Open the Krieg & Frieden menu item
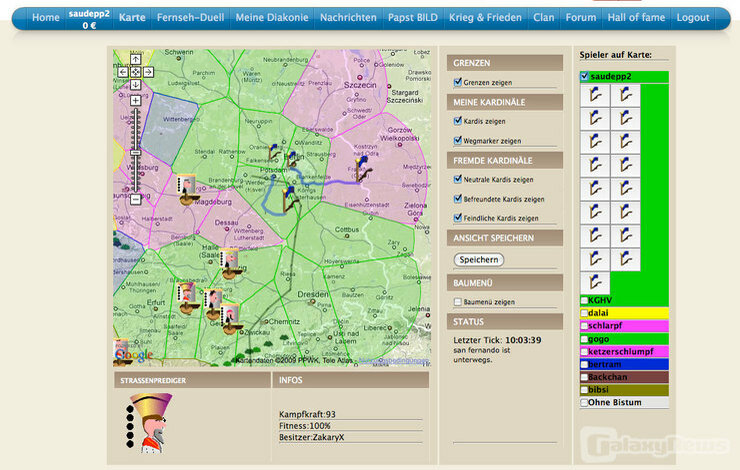Viewport: 740px width, 470px height. tap(485, 18)
